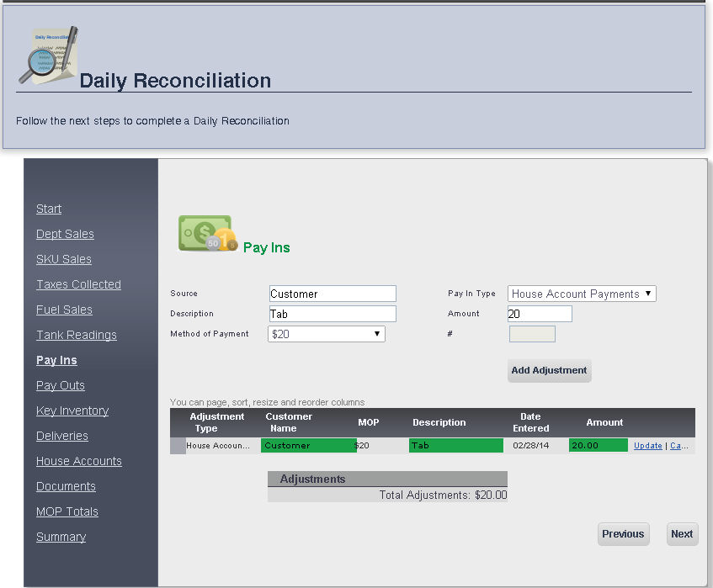Click the Daily Reconciliation magnifier document icon

tap(49, 56)
